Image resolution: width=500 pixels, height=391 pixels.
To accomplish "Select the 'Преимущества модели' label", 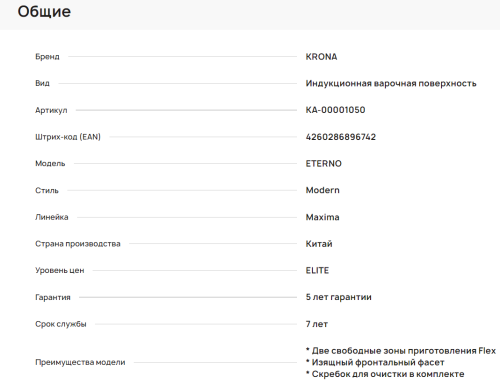I will (80, 362).
